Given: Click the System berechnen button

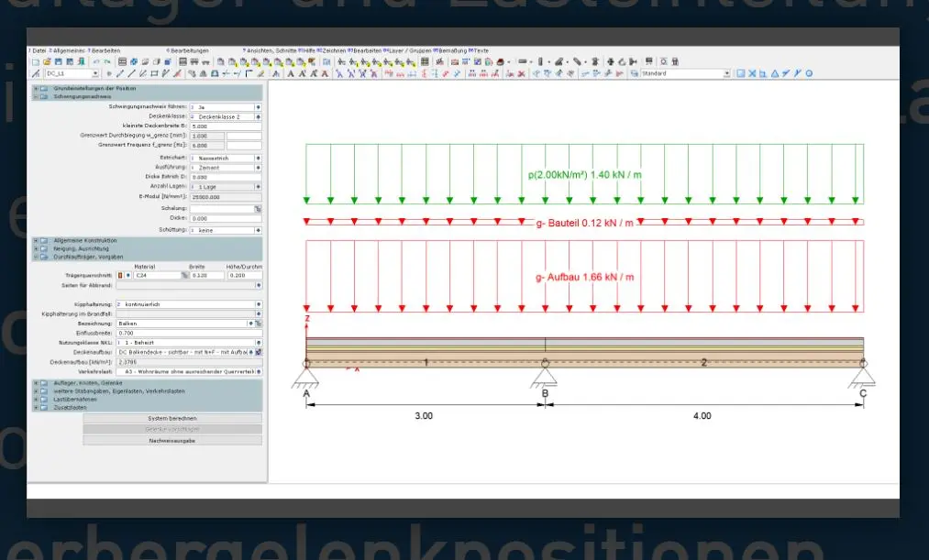Looking at the screenshot, I should [172, 419].
